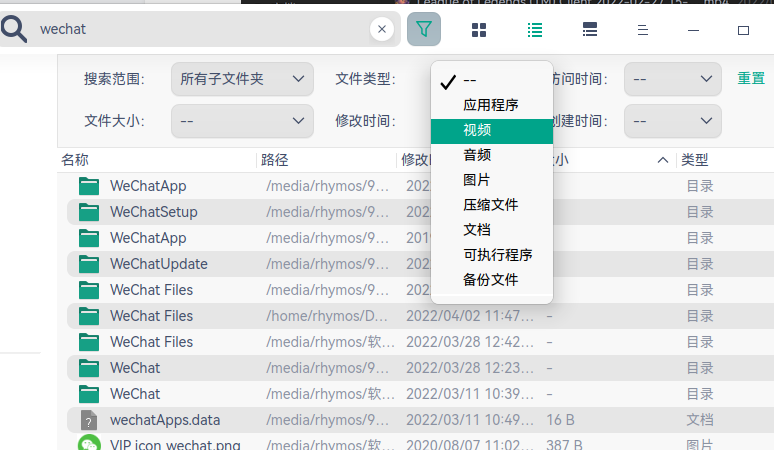This screenshot has width=774, height=450.
Task: Click the 文档 type cell of wechatApps.data
Action: (700, 420)
